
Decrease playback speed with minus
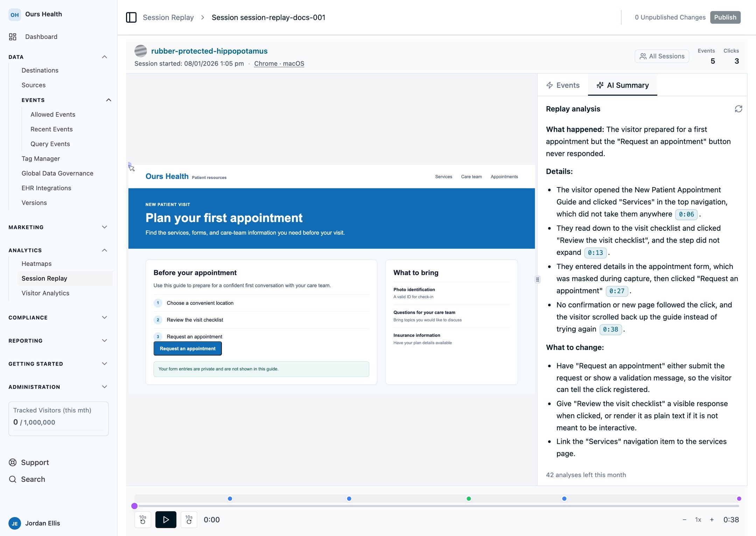[x=684, y=520]
